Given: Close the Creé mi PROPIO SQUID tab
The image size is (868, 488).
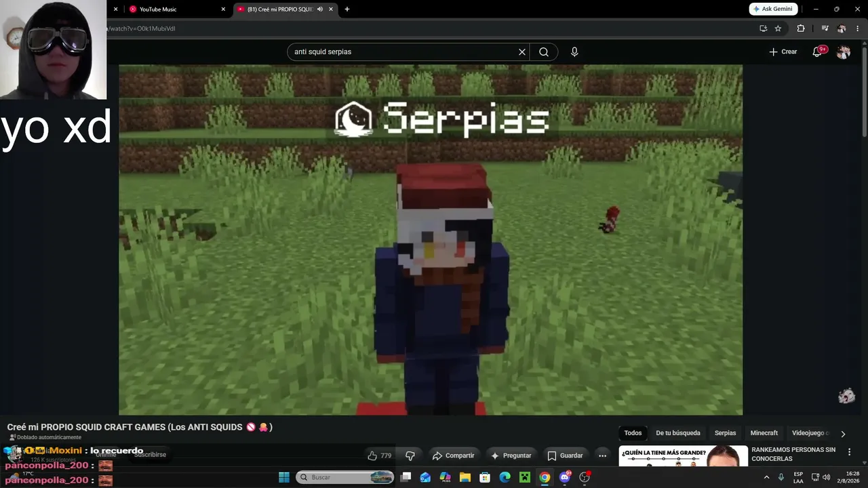Looking at the screenshot, I should coord(331,9).
